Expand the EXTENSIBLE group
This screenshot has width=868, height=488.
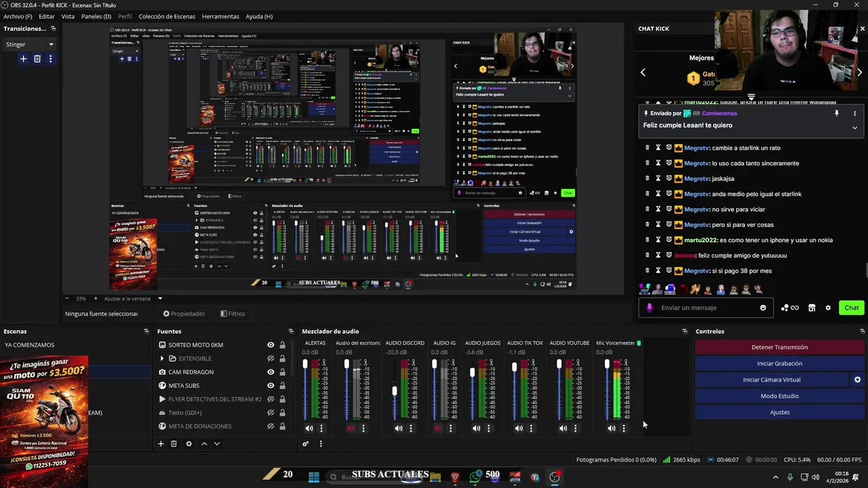[x=162, y=359]
